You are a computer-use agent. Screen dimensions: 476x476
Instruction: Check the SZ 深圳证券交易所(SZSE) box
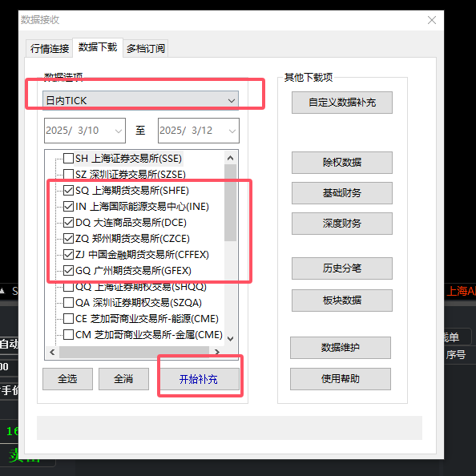pyautogui.click(x=68, y=174)
